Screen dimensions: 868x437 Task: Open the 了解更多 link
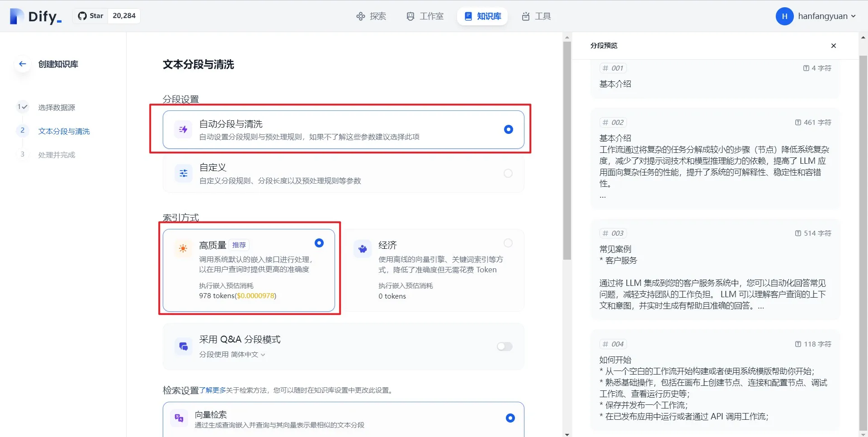(x=212, y=390)
